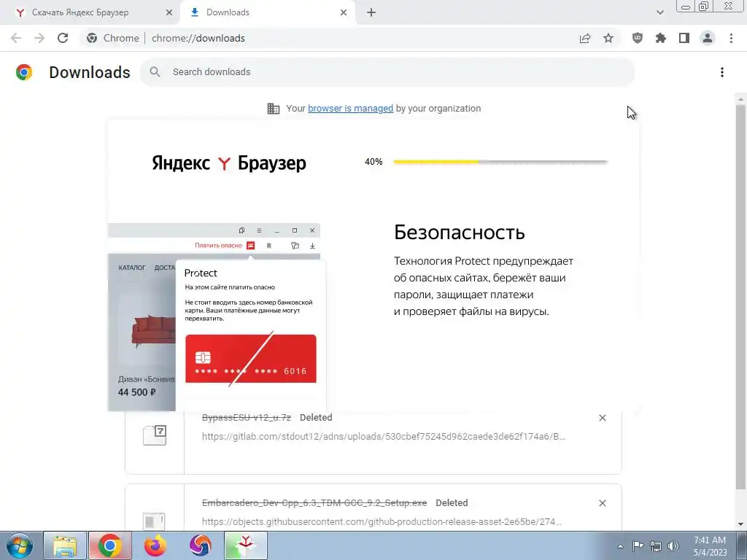
Task: Close the Скачать Яндекс Браузер tab
Action: pos(169,12)
